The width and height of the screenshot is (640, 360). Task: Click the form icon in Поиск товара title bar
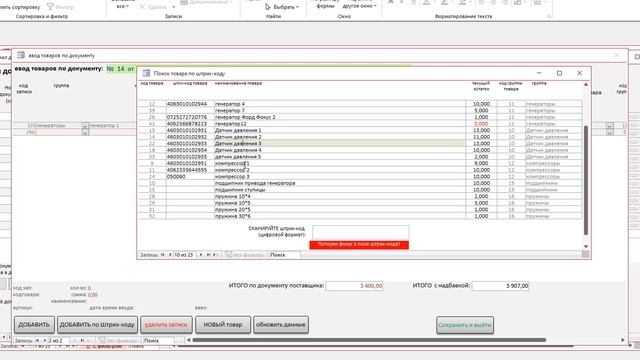pyautogui.click(x=146, y=73)
